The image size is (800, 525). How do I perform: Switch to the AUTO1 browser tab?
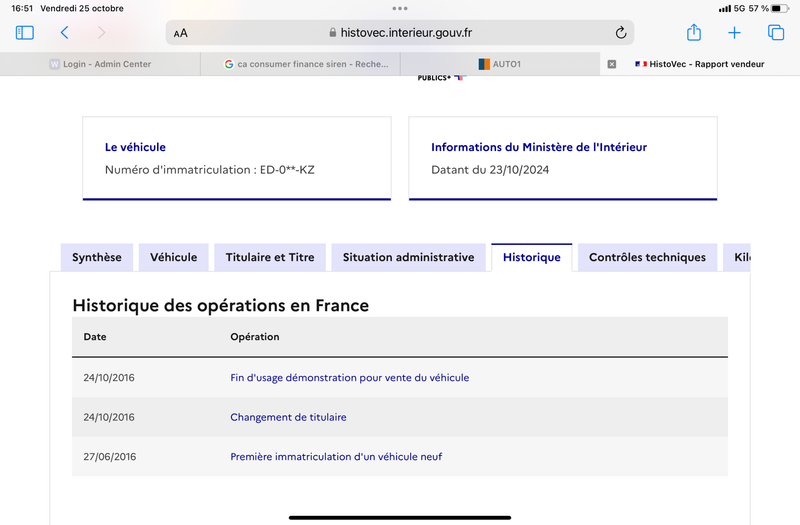pyautogui.click(x=500, y=64)
